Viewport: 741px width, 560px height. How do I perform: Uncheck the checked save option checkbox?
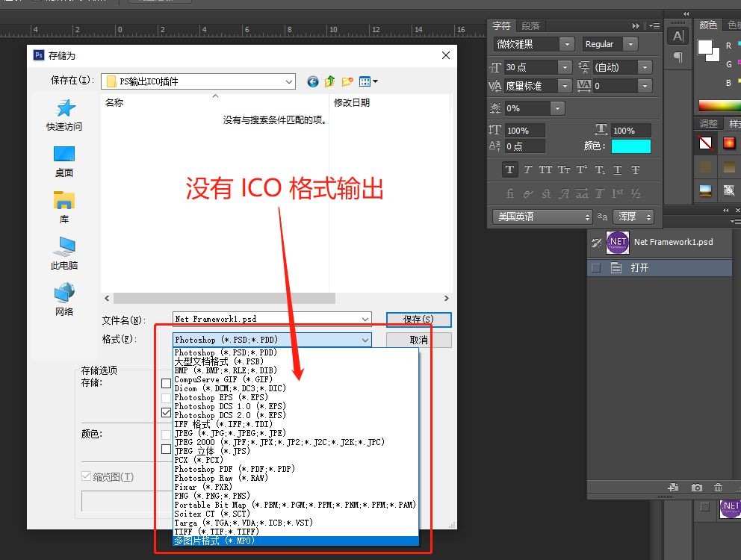(166, 413)
